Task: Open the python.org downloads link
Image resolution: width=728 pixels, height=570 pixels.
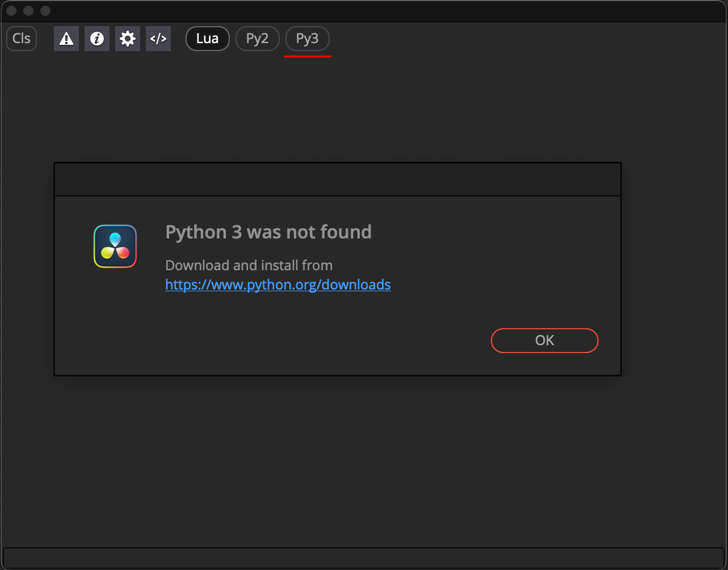Action: pyautogui.click(x=278, y=284)
